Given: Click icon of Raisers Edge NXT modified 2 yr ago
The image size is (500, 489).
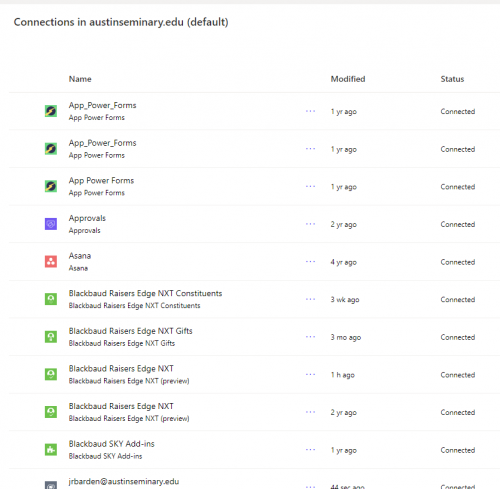Looking at the screenshot, I should [x=51, y=412].
